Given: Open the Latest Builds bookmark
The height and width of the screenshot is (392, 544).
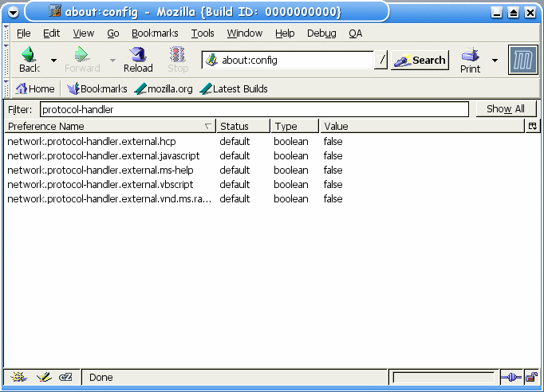Looking at the screenshot, I should pos(234,89).
